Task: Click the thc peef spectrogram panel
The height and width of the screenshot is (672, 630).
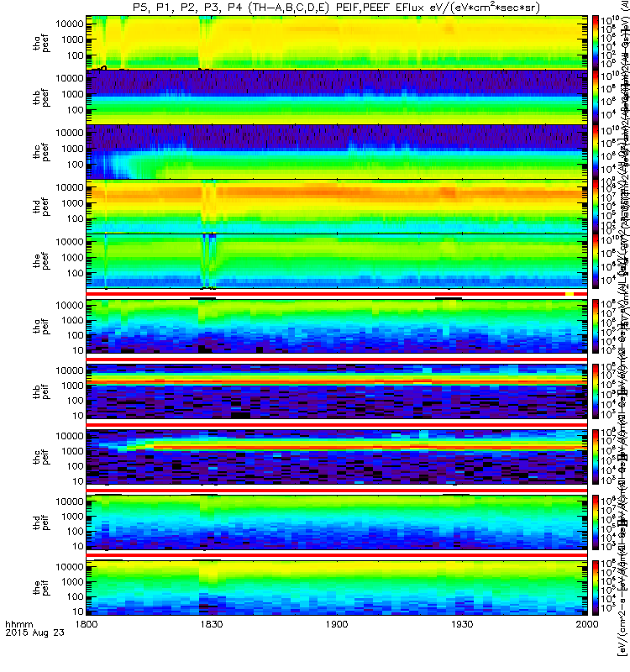Action: pyautogui.click(x=337, y=152)
